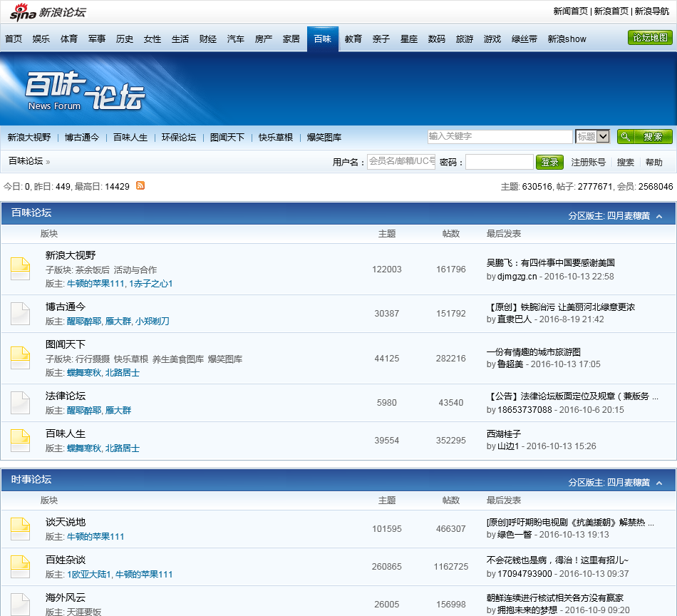677x616 pixels.
Task: Open the 标题 search type dropdown
Action: tap(592, 136)
